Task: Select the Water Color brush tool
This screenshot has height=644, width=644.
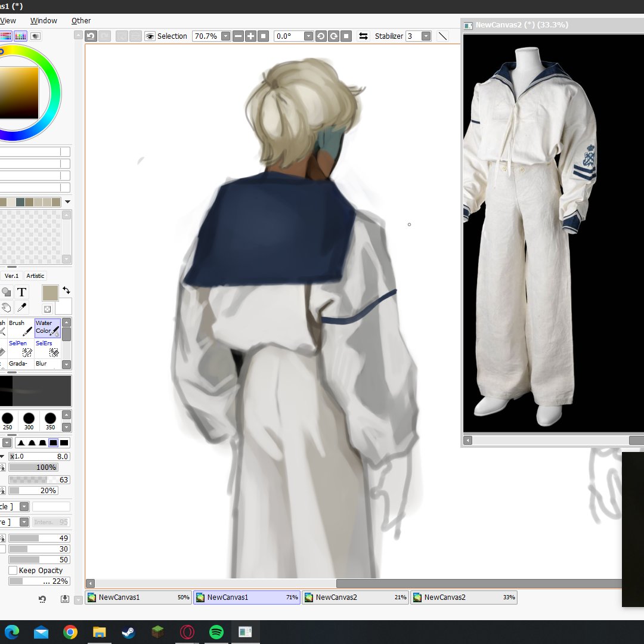Action: point(48,328)
